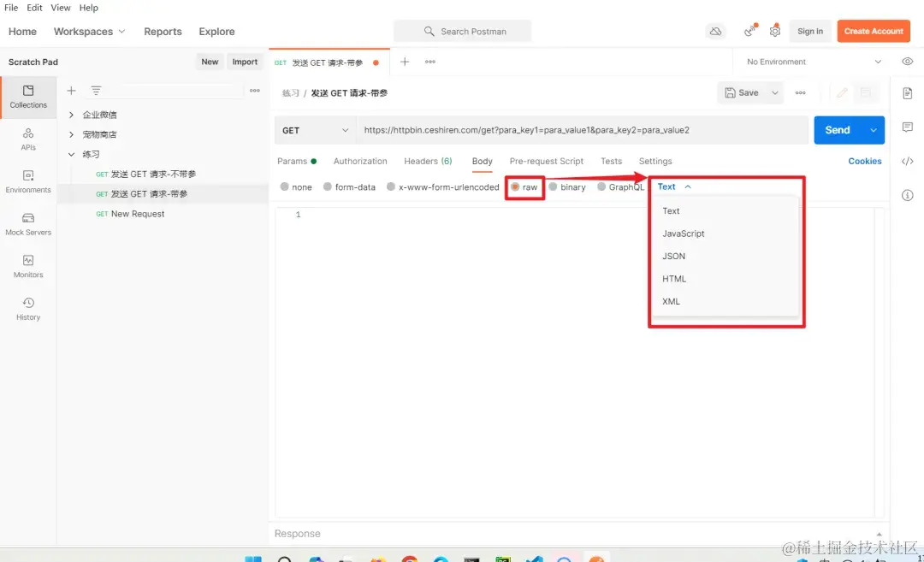Open request info icon in right sidebar
924x562 pixels.
click(908, 195)
